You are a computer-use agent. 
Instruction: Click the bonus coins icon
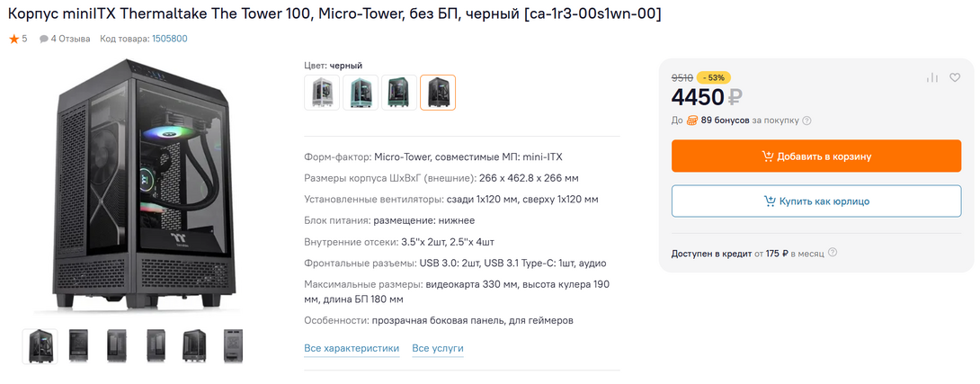[692, 121]
